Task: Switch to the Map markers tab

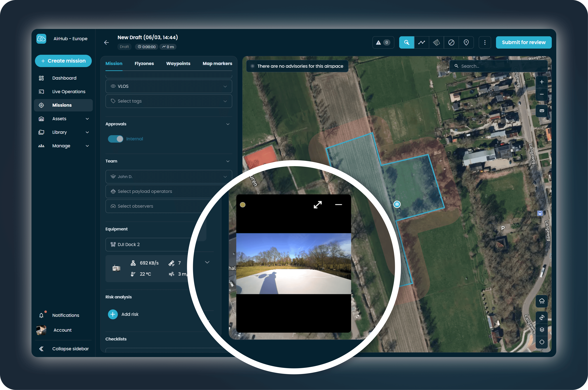Action: (217, 64)
